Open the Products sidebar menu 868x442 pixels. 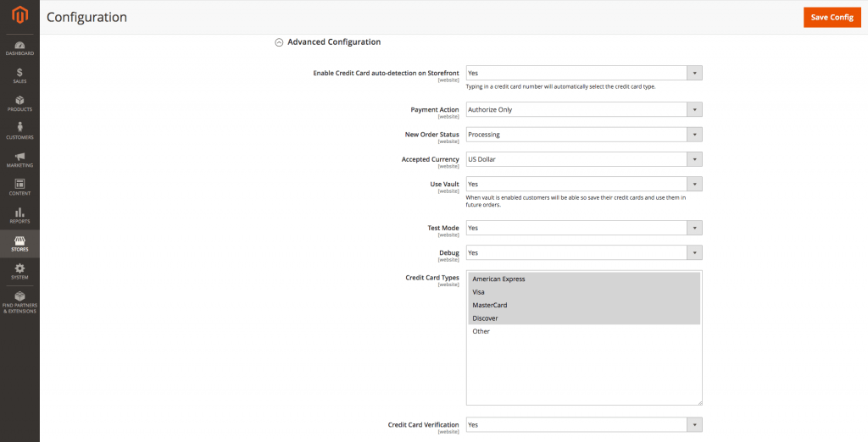[19, 104]
